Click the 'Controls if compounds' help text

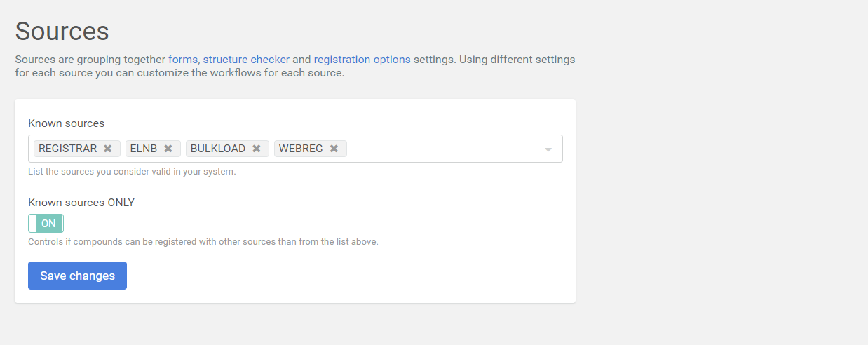click(203, 242)
